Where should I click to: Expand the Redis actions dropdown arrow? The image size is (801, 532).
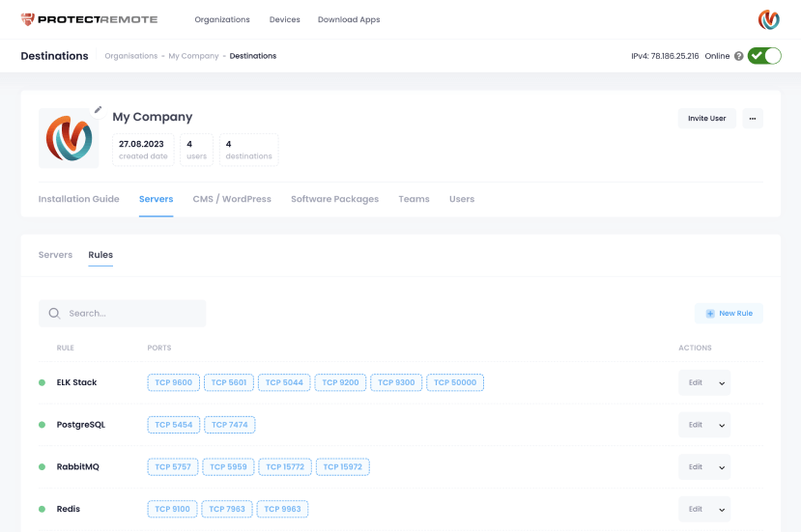(x=722, y=510)
